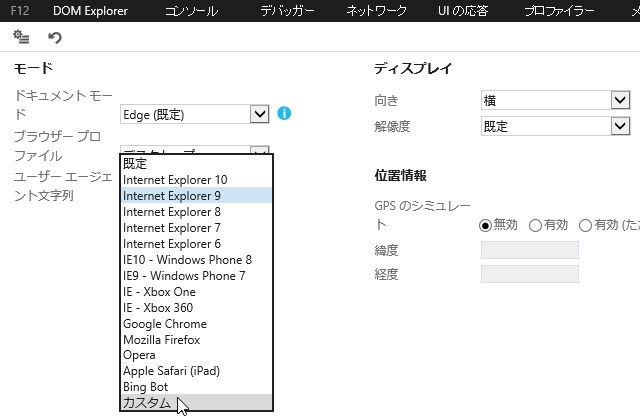The width and height of the screenshot is (640, 418).
Task: Pick Bing Bot user agent
Action: tap(196, 387)
